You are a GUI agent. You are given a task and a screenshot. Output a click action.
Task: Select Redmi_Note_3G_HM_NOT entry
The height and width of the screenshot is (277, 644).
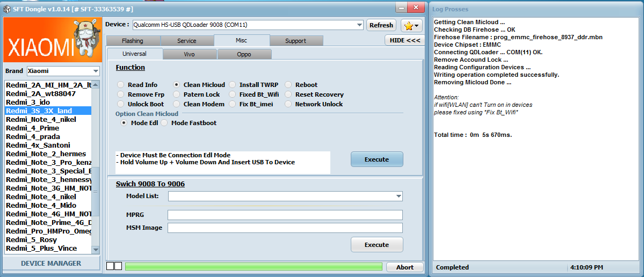tap(48, 188)
